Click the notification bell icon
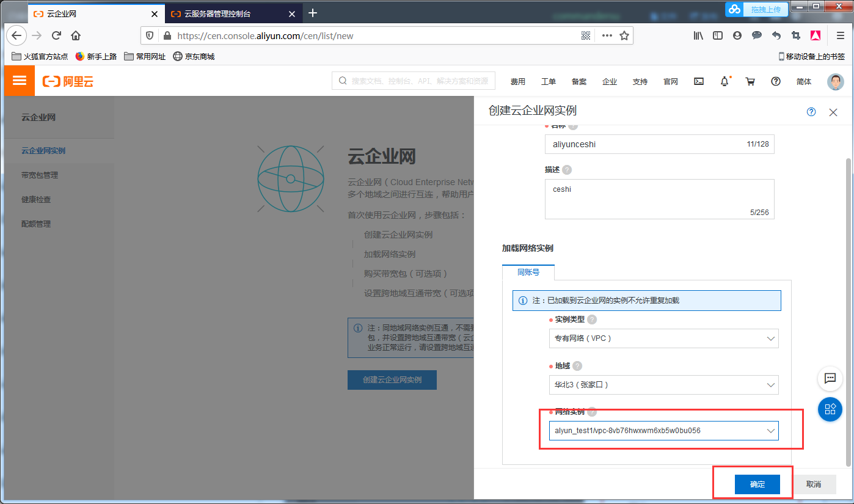The height and width of the screenshot is (504, 854). point(724,81)
